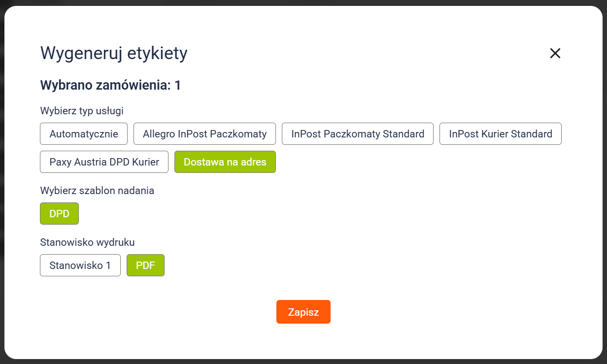Select InPost Kurier Standard service
This screenshot has width=607, height=364.
pos(501,134)
